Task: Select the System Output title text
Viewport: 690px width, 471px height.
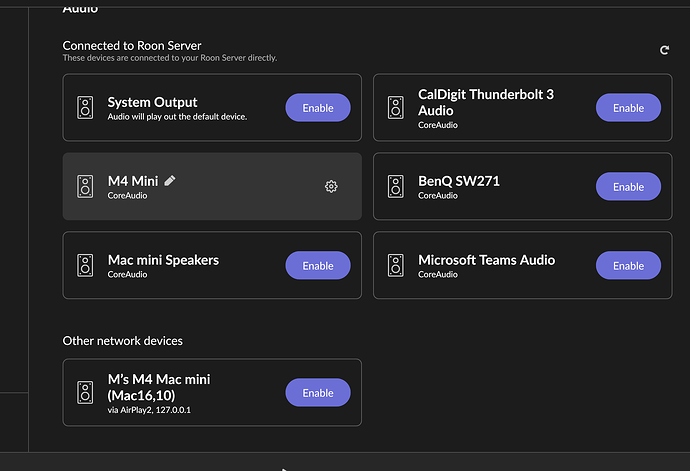Action: click(152, 102)
